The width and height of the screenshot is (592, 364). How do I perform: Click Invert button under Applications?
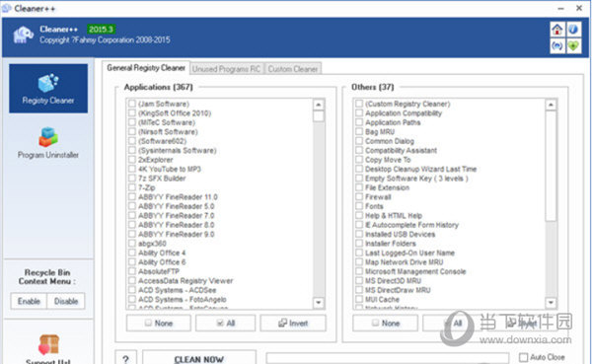point(293,324)
